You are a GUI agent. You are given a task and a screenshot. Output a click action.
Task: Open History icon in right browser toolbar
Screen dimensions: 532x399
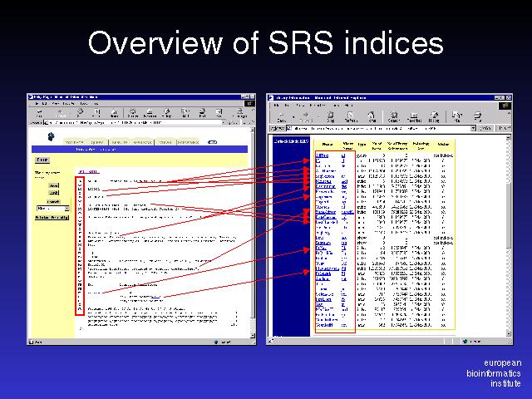[434, 116]
